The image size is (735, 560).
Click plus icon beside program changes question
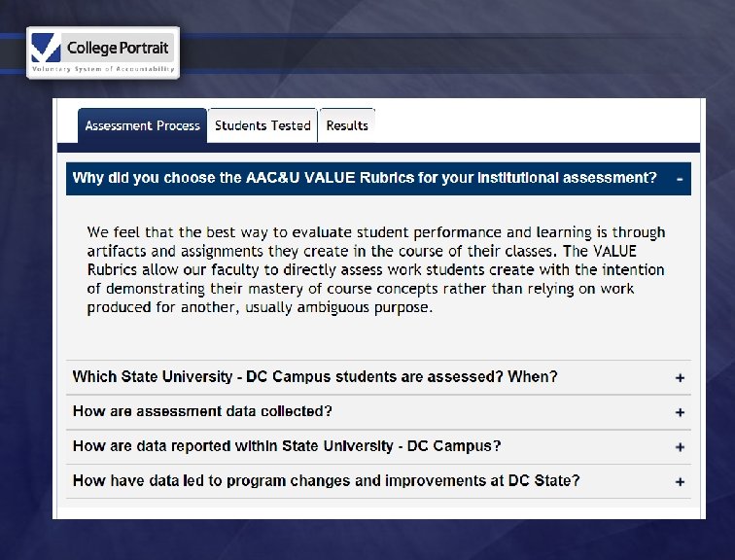click(681, 481)
